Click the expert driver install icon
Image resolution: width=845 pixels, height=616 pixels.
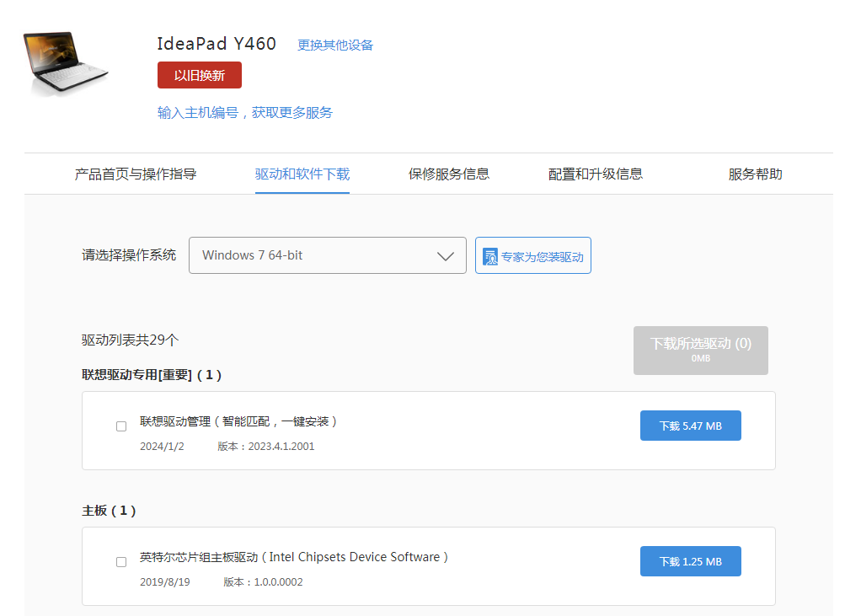tap(490, 256)
